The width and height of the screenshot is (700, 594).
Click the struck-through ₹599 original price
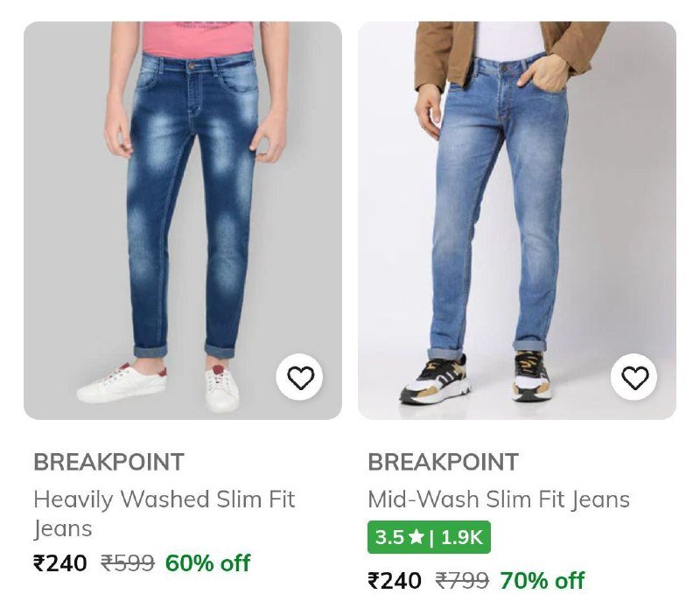click(x=128, y=563)
